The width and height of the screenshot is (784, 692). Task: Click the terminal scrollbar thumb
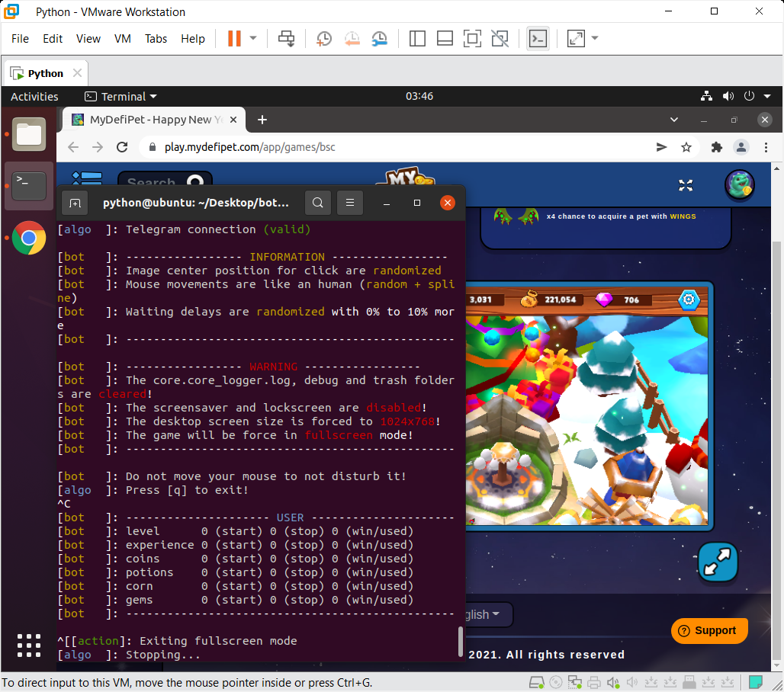(461, 642)
